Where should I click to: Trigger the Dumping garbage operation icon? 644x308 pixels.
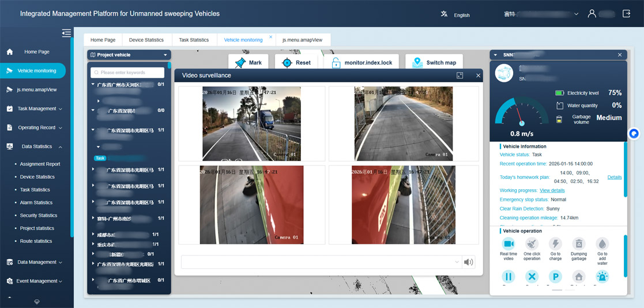click(x=578, y=244)
